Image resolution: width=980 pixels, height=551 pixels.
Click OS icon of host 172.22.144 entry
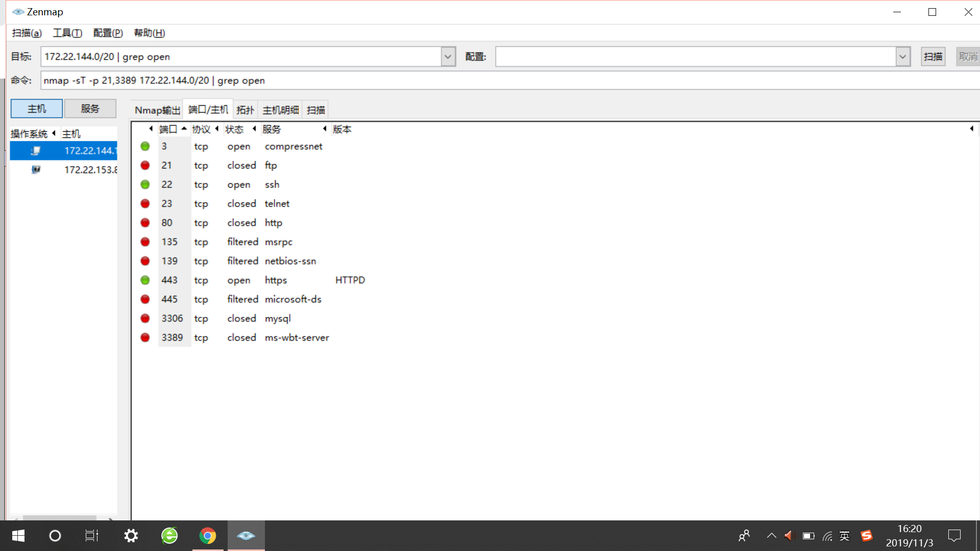(36, 151)
